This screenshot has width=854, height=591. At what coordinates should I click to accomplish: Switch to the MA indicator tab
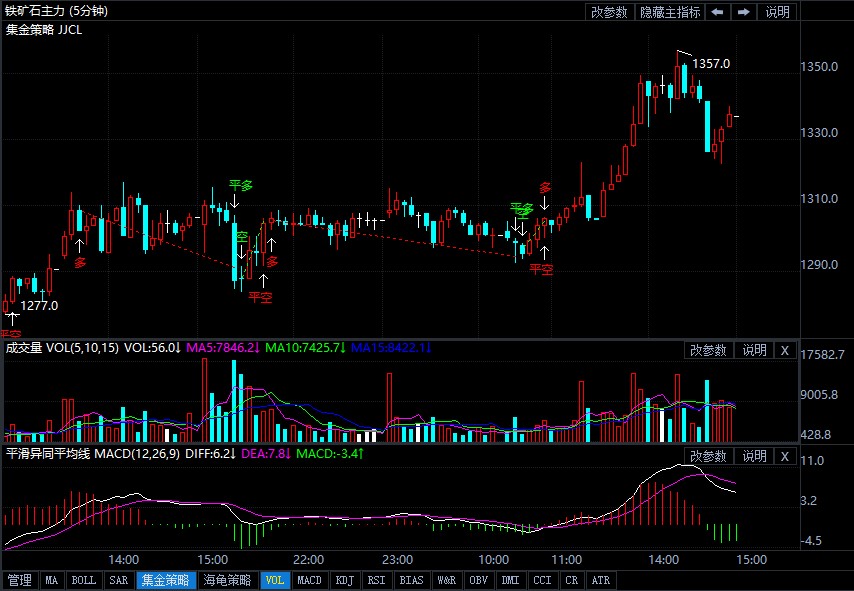click(x=52, y=580)
